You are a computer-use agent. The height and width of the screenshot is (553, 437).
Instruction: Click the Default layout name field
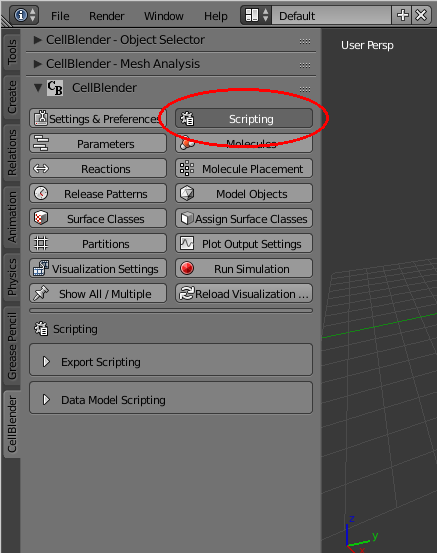[331, 16]
